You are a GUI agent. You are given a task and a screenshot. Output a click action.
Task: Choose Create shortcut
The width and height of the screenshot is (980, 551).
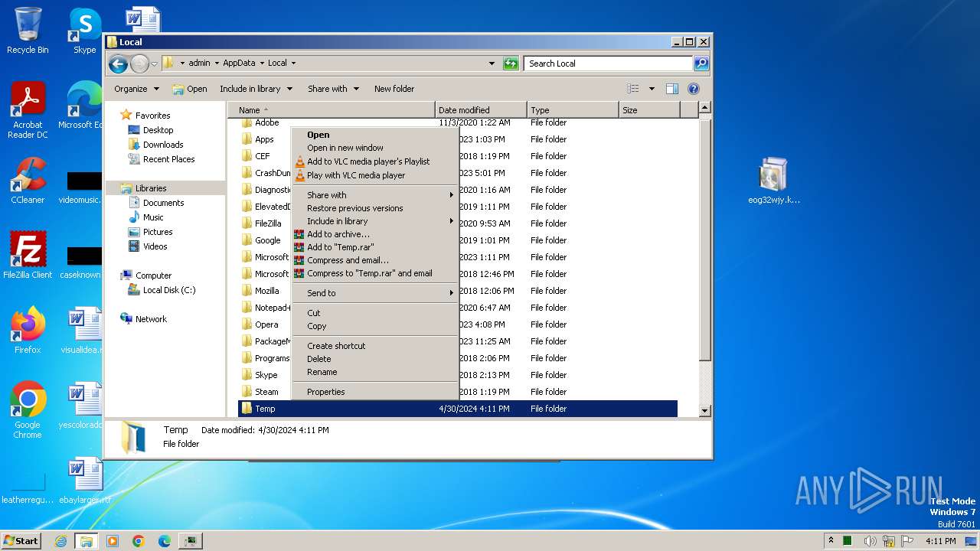(x=375, y=346)
